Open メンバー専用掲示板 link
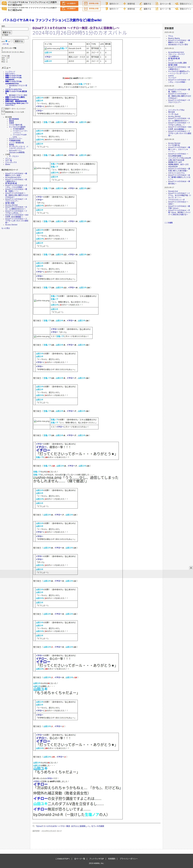The width and height of the screenshot is (193, 868). coord(17,143)
